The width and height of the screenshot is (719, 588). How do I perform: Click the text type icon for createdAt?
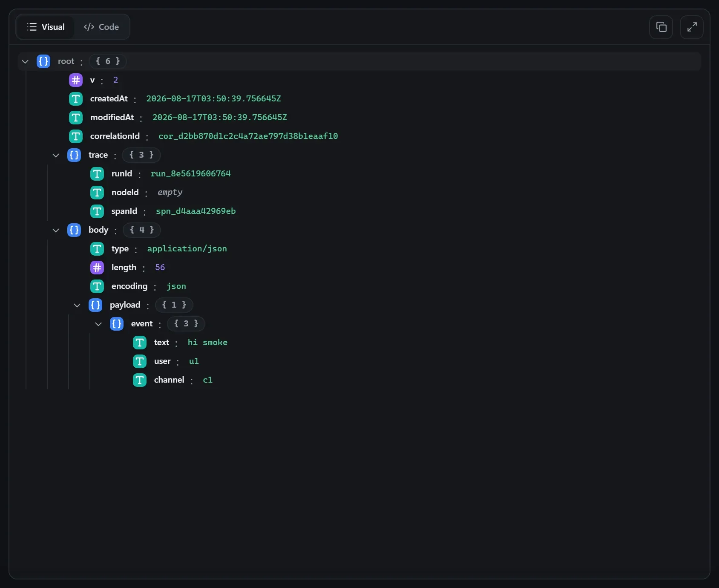[x=76, y=99]
